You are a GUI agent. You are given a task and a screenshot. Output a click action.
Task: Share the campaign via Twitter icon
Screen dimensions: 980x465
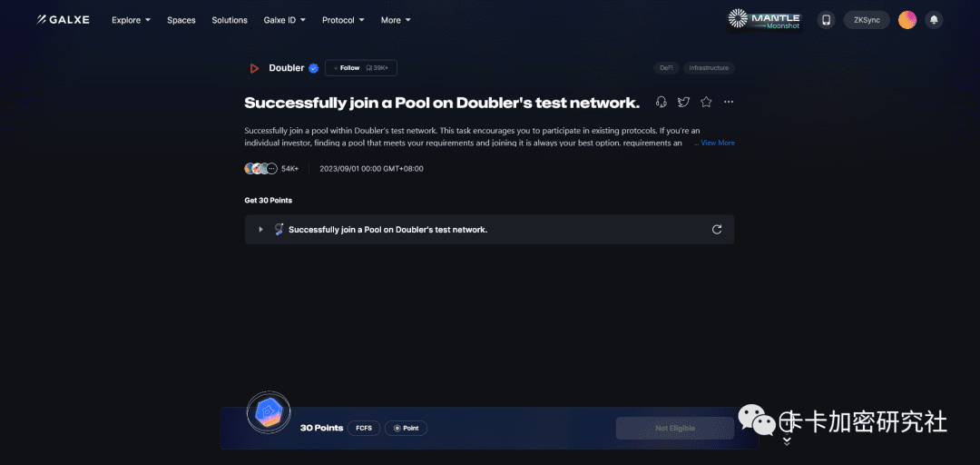point(684,102)
